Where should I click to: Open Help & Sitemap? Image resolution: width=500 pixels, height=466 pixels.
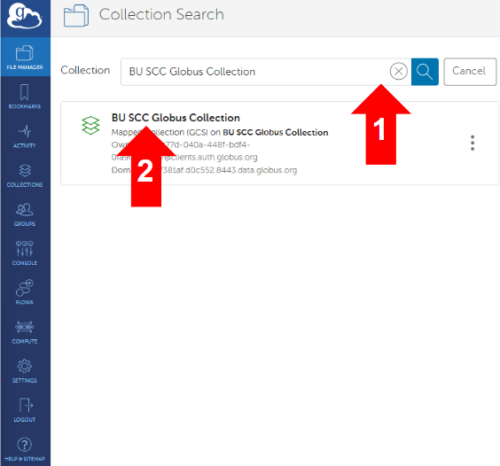25,449
